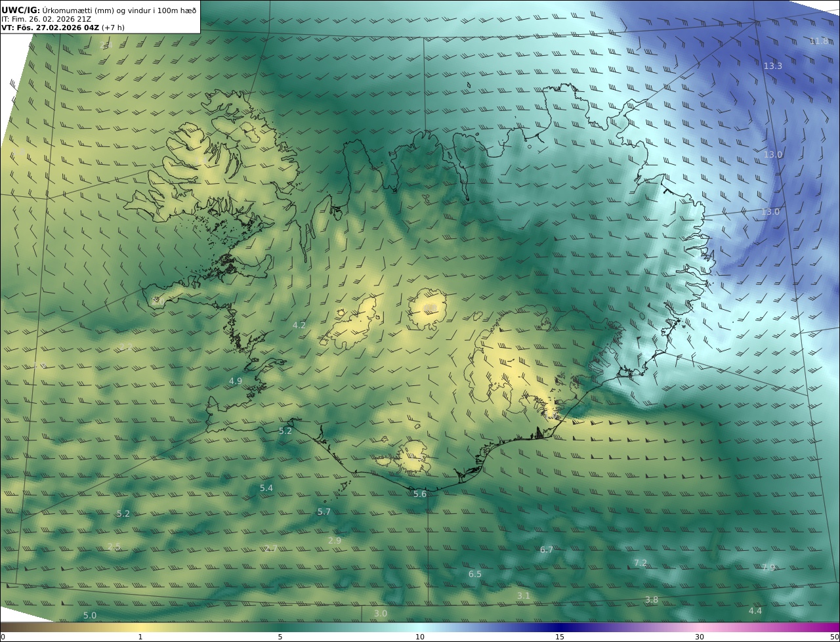Click the 7.9 value label
This screenshot has width=840, height=642.
coord(768,568)
